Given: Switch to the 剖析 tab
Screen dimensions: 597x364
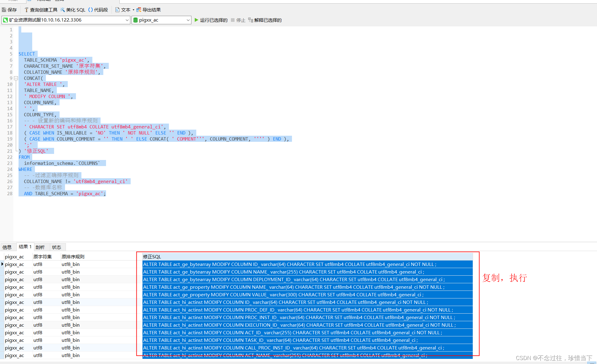Looking at the screenshot, I should (40, 247).
